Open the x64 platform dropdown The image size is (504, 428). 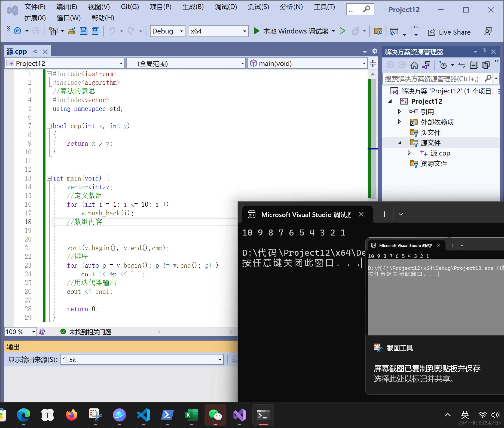click(219, 31)
